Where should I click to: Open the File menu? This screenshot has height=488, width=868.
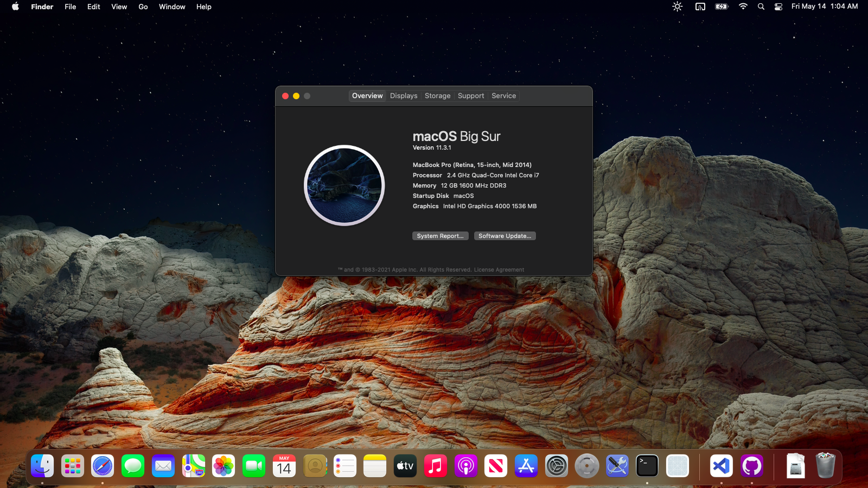[x=71, y=7]
